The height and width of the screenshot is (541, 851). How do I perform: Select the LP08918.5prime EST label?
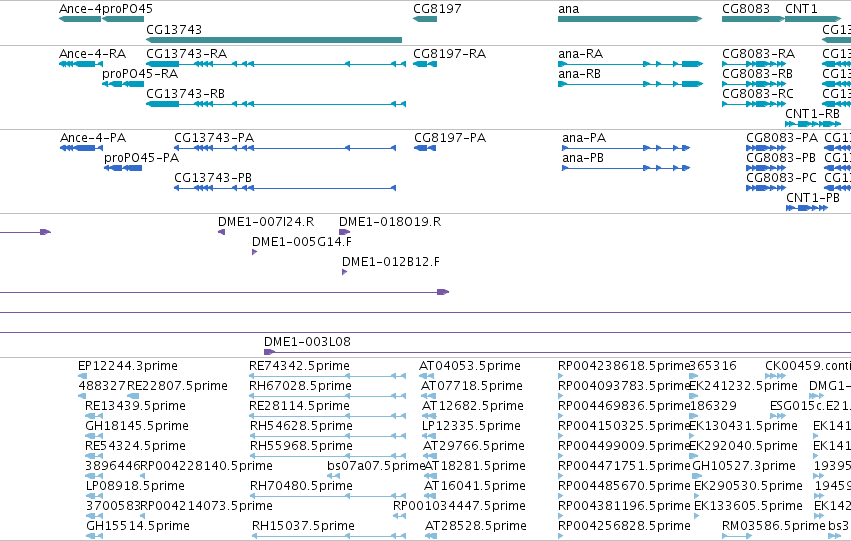tap(135, 486)
